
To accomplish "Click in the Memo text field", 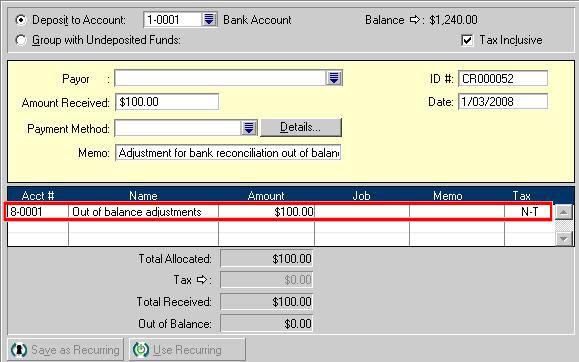I will [x=228, y=153].
